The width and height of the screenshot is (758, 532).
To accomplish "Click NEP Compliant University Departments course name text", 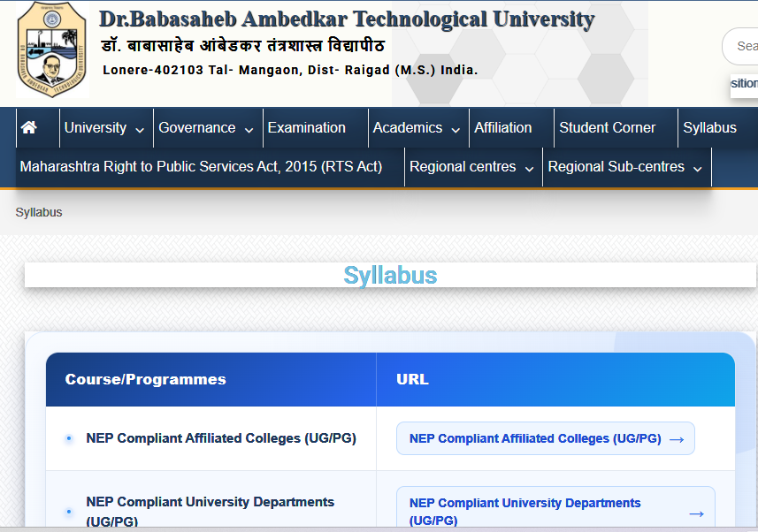I will (x=210, y=511).
